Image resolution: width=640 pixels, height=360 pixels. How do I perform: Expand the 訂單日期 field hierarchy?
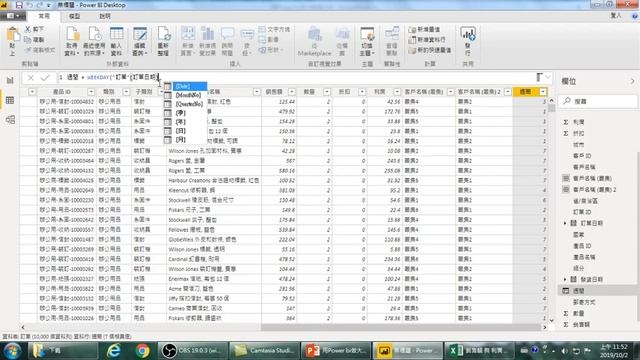tap(565, 223)
